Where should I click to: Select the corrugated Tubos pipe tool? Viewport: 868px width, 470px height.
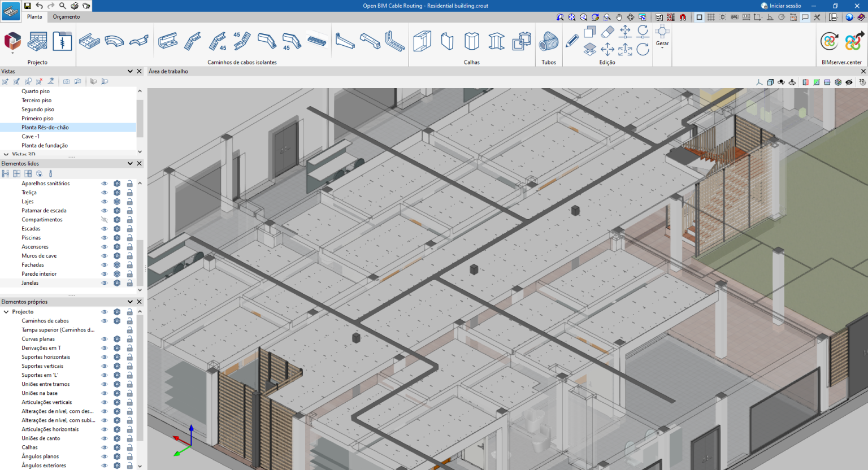click(549, 41)
